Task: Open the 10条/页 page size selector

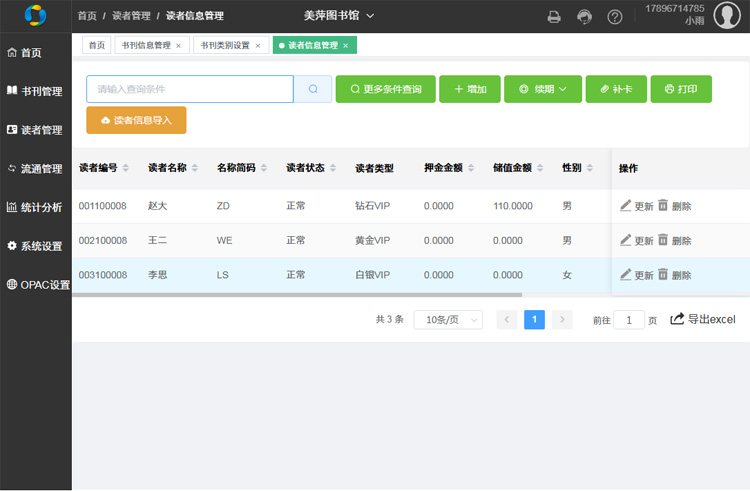Action: (448, 320)
